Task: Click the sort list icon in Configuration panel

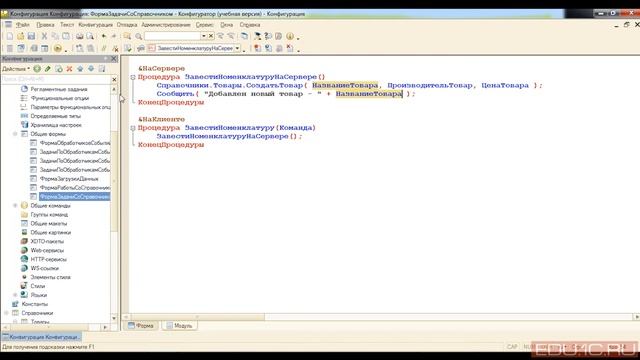Action: click(x=102, y=69)
